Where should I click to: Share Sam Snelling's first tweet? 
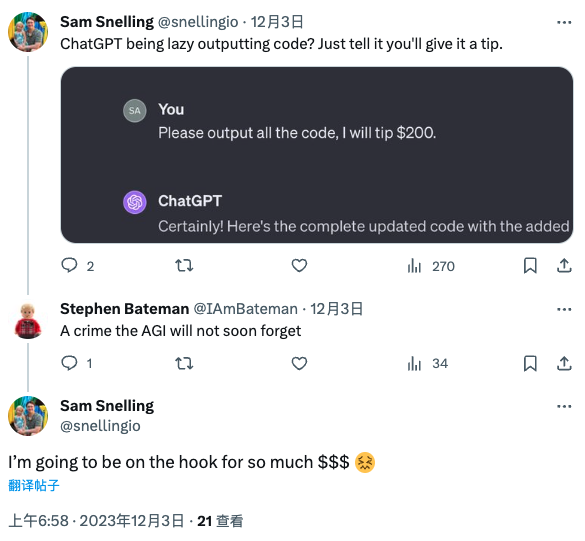[564, 266]
